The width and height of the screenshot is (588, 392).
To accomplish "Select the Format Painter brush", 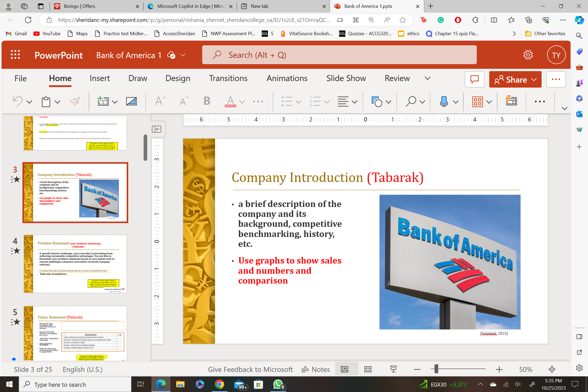I will pyautogui.click(x=75, y=101).
